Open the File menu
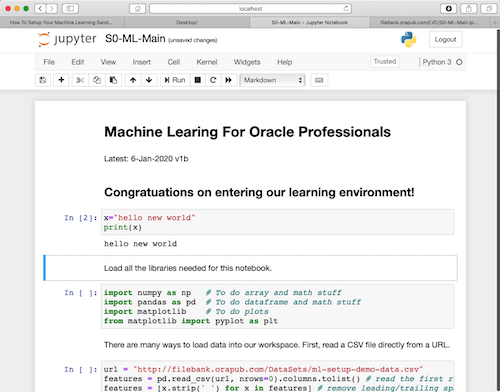This screenshot has height=392, width=500. [49, 62]
